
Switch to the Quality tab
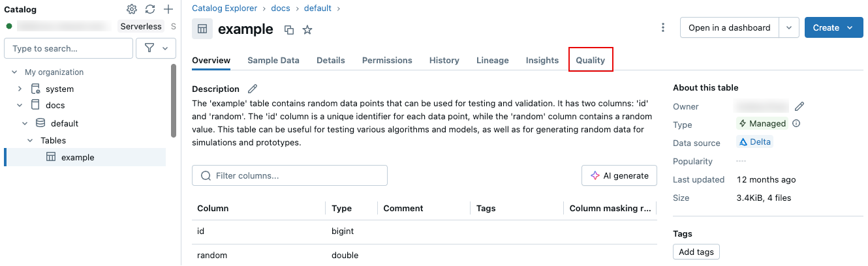point(591,60)
